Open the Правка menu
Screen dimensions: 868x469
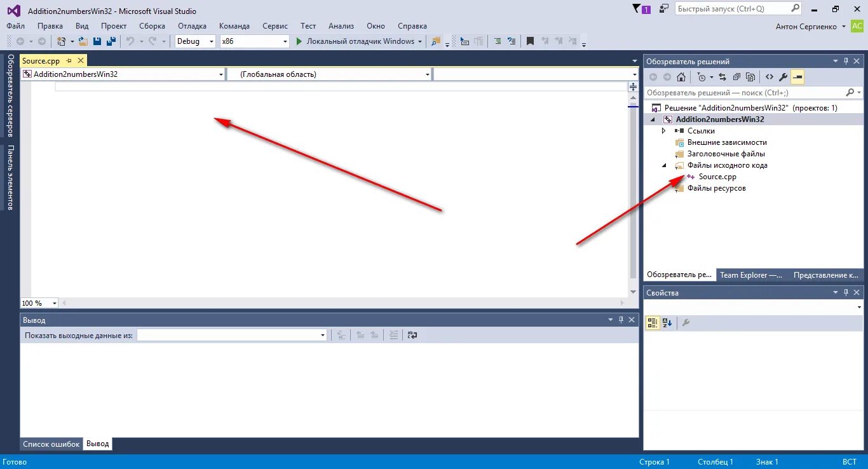click(x=50, y=26)
